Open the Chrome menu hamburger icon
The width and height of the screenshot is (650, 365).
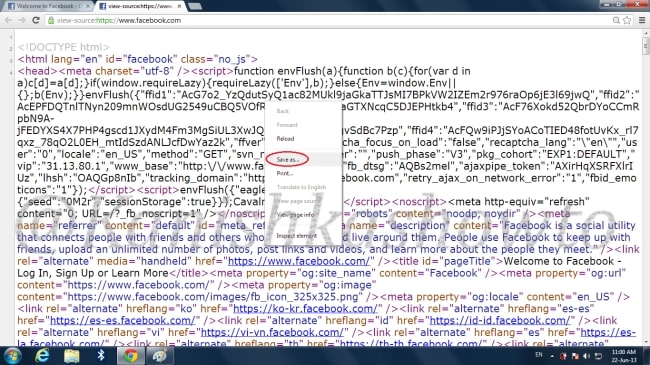point(642,20)
